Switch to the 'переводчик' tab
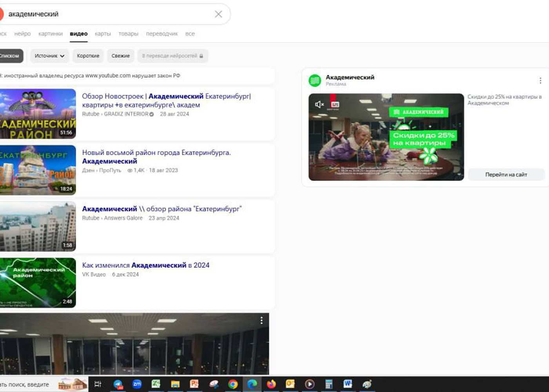 pos(162,34)
